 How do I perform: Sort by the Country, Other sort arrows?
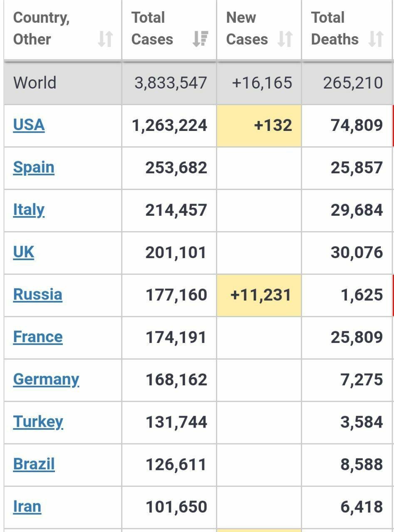pos(105,39)
